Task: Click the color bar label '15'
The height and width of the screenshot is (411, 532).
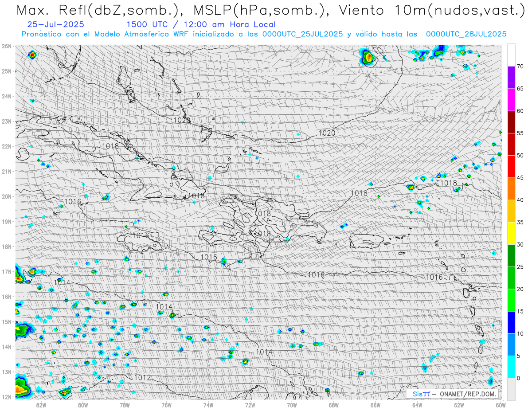Action: 520,311
